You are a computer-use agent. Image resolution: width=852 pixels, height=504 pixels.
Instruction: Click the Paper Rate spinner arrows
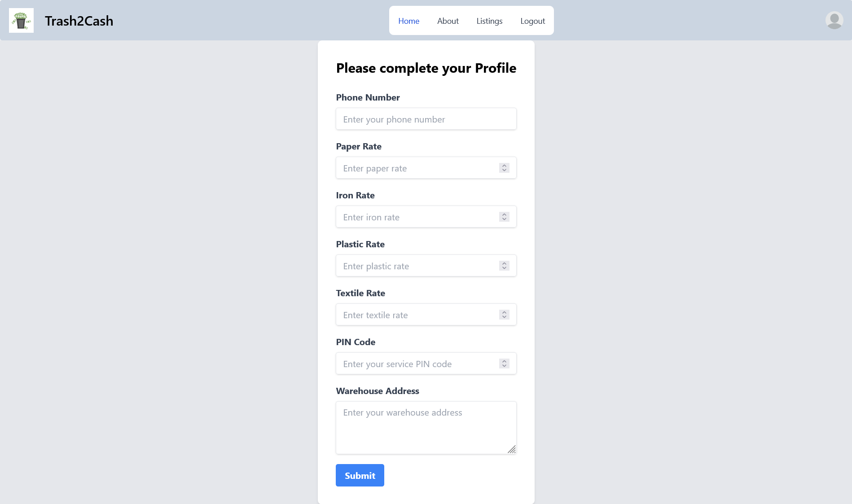504,168
